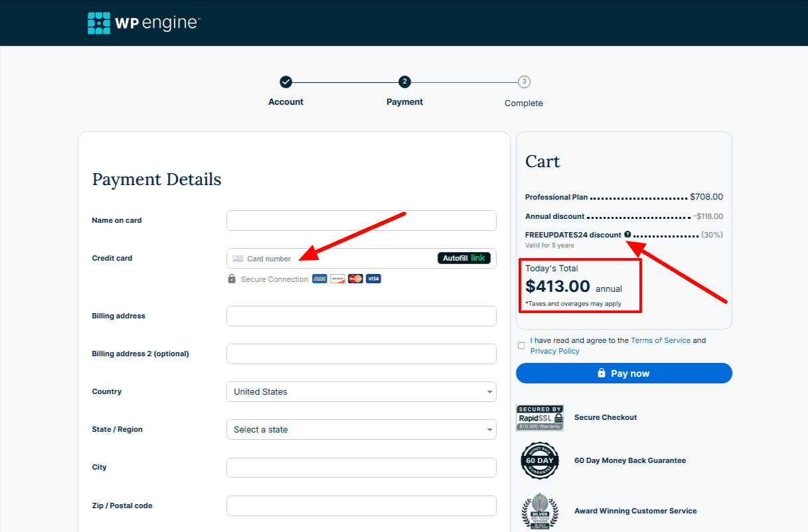
Task: Open the Country dropdown
Action: point(361,392)
